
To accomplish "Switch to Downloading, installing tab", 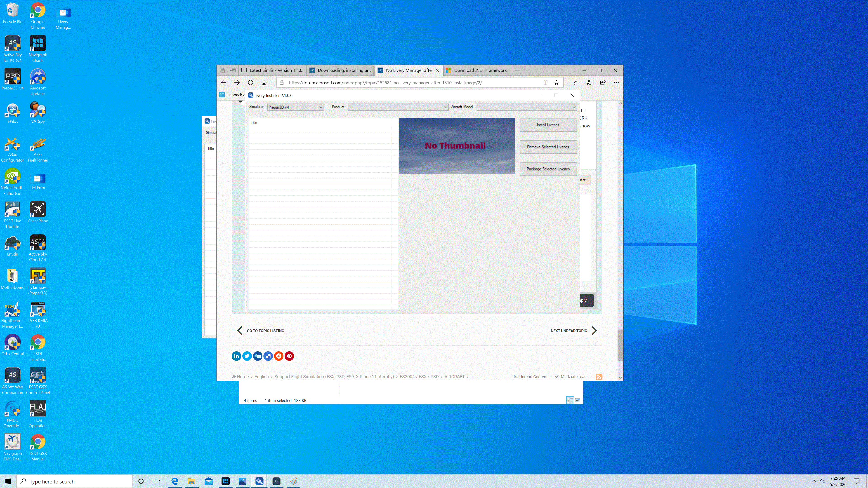I will click(340, 70).
